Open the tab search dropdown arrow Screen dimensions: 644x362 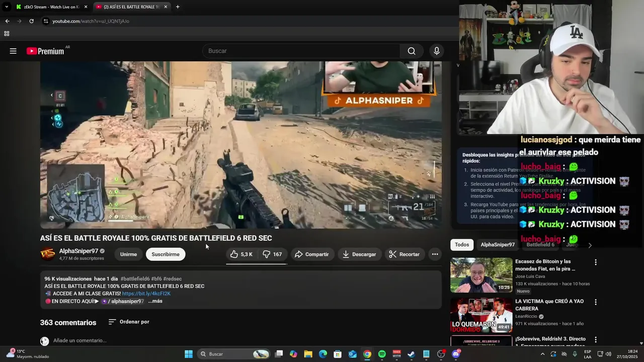click(x=6, y=7)
